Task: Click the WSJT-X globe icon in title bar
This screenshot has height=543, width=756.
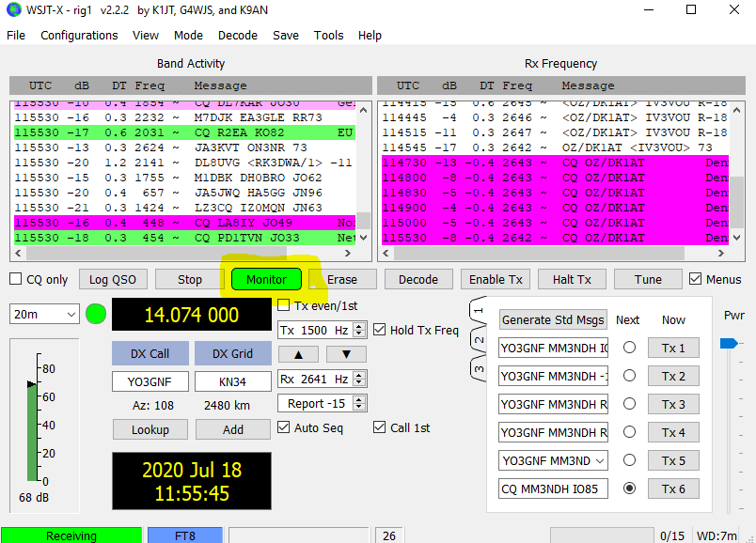Action: [x=13, y=9]
